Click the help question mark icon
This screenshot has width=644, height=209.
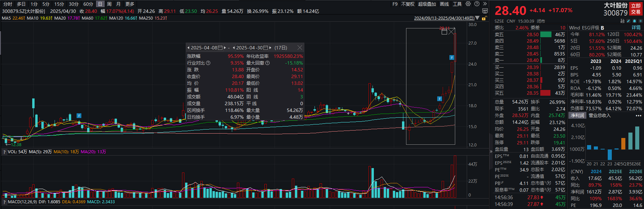[x=477, y=4]
